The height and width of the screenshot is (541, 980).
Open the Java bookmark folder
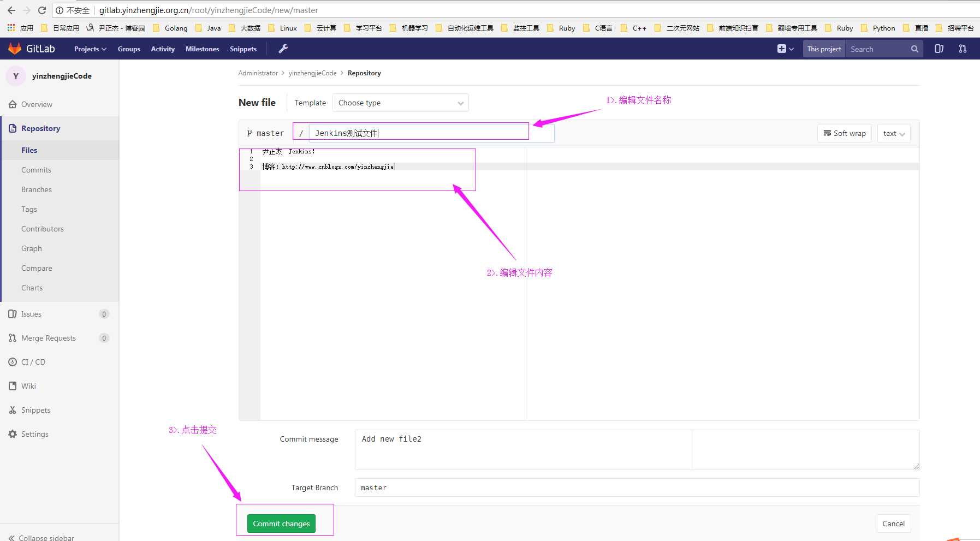209,28
